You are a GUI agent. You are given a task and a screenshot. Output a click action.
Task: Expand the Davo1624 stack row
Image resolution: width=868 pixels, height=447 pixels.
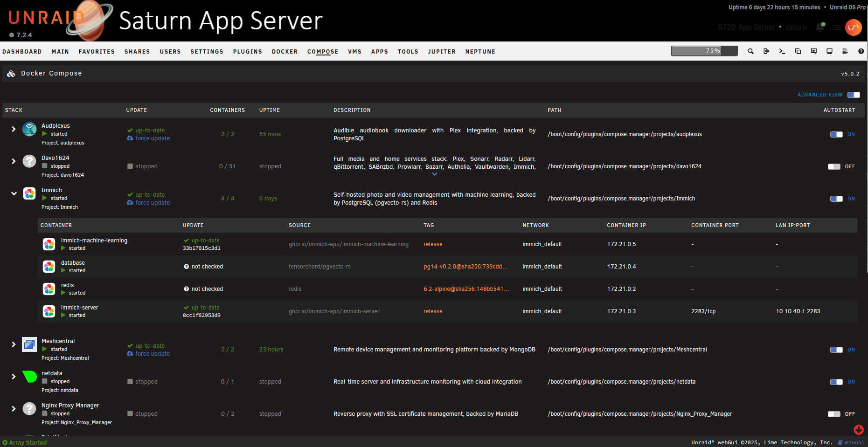click(x=14, y=161)
